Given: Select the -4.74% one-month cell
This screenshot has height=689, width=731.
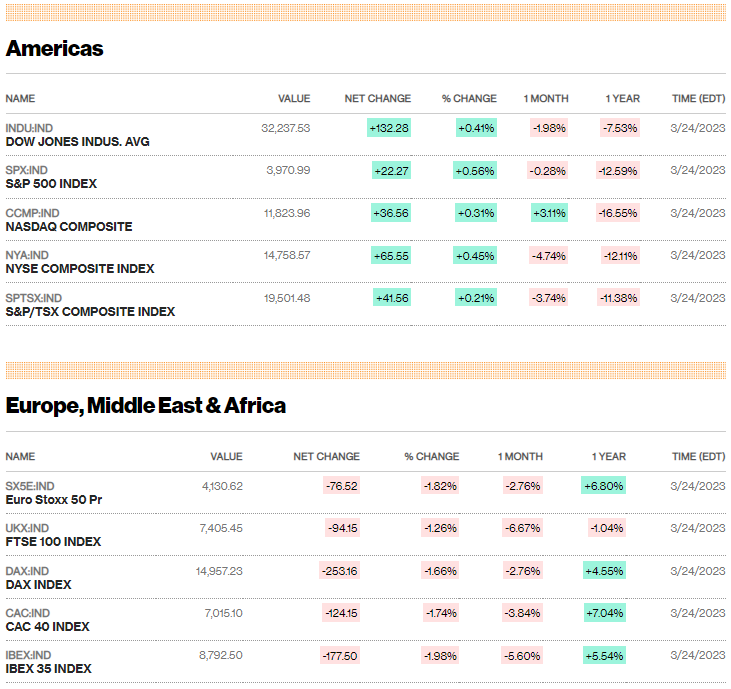Looking at the screenshot, I should 549,256.
